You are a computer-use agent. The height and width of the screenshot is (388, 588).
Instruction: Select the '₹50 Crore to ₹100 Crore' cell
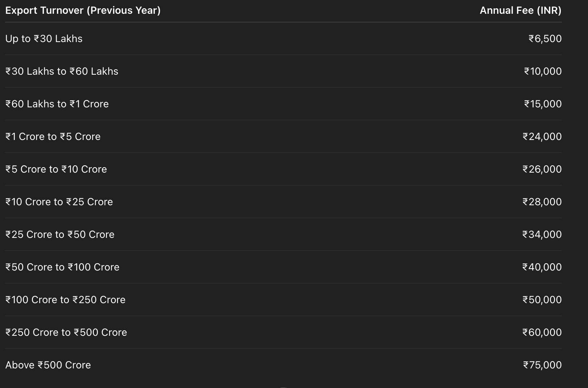pos(62,267)
